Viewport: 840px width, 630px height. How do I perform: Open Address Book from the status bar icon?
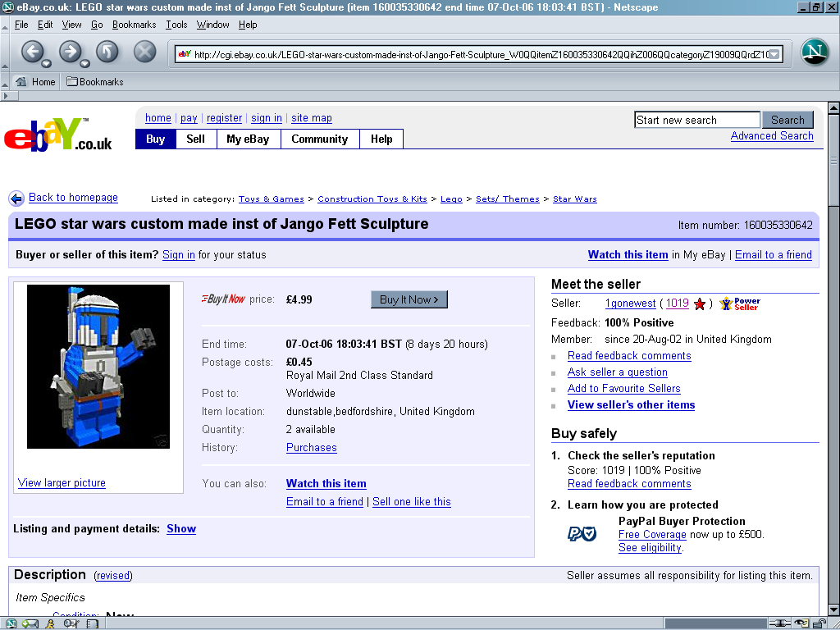coord(93,623)
